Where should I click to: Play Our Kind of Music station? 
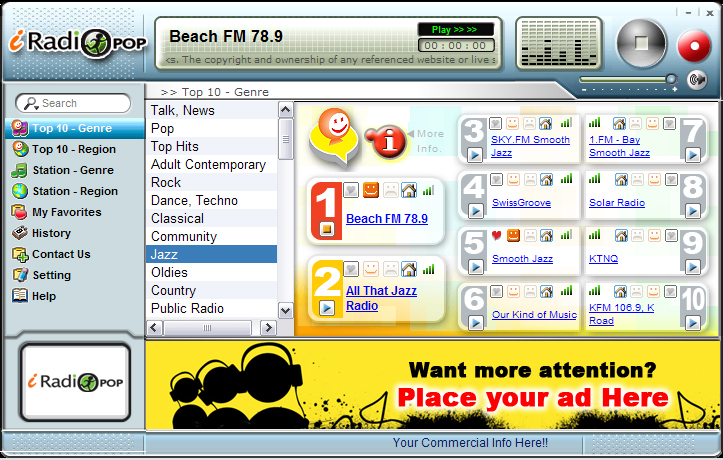coord(475,323)
